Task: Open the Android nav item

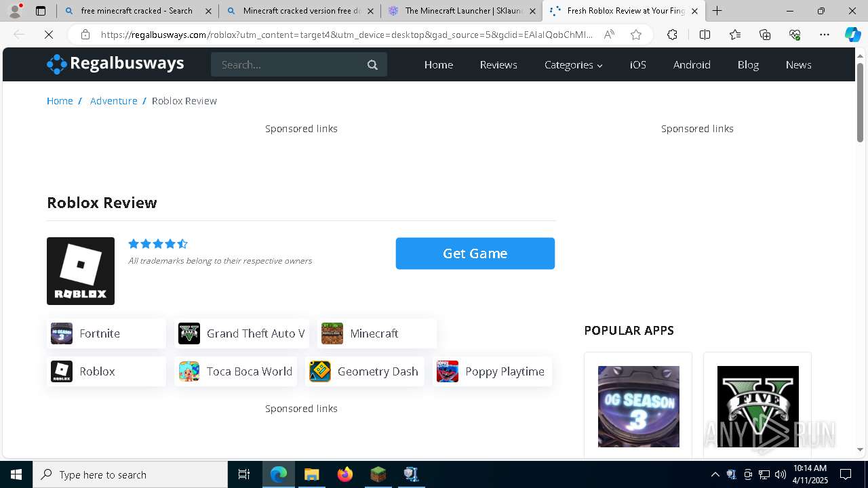Action: click(692, 64)
